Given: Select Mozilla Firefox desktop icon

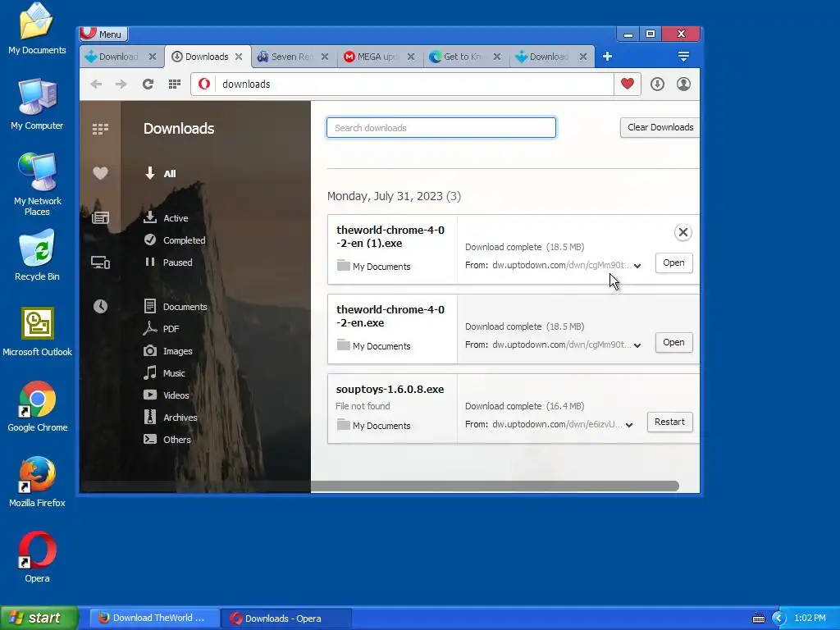Looking at the screenshot, I should 37,482.
